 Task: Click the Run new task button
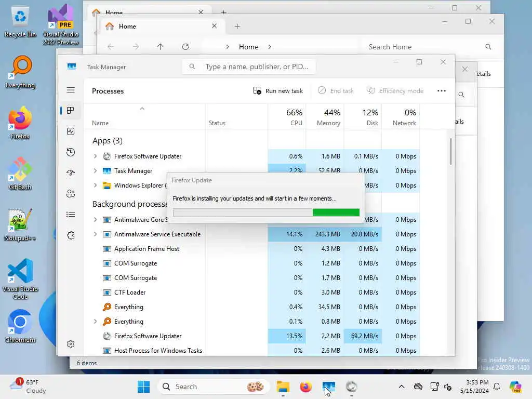[278, 90]
